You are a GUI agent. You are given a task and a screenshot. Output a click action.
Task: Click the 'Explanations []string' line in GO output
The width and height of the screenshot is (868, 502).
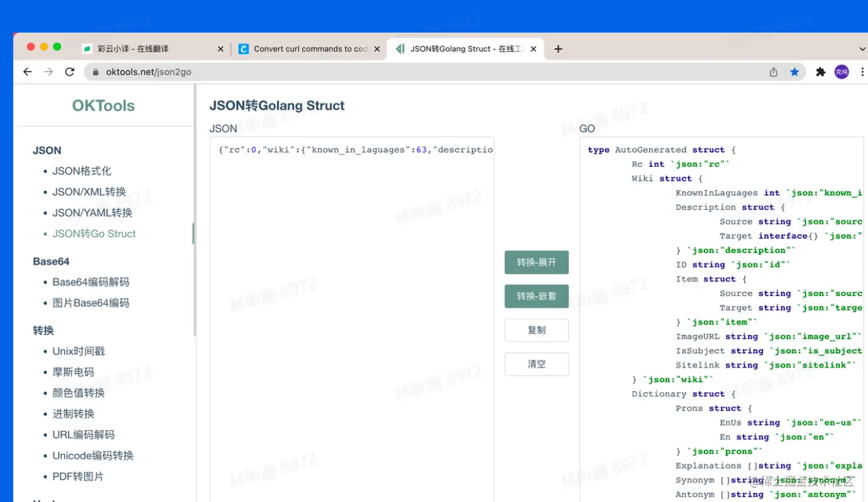tap(769, 465)
